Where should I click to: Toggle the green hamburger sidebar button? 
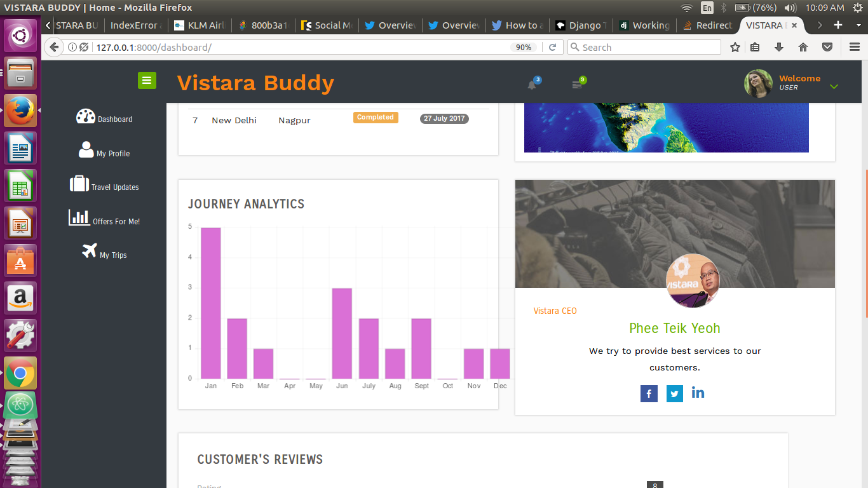tap(147, 80)
